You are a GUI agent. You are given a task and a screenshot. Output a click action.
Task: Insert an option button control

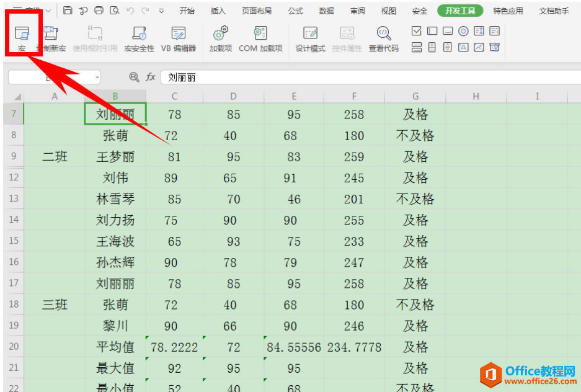(x=463, y=31)
